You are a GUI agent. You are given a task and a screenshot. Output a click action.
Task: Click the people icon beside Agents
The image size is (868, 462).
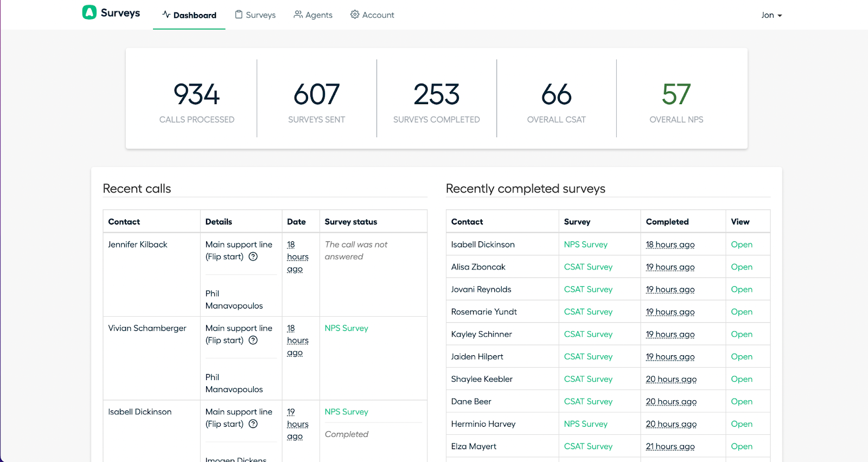coord(298,15)
